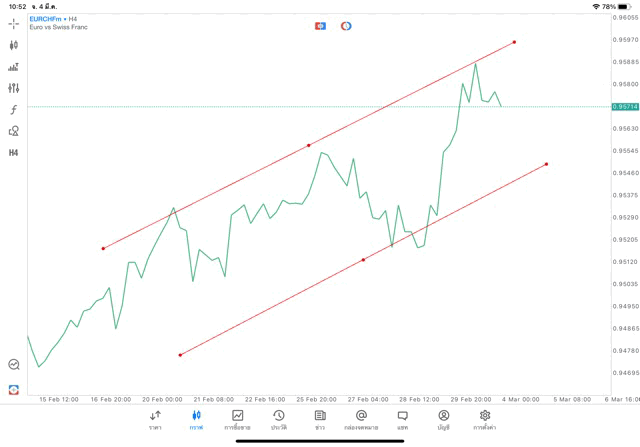Expand the H4 timeframe selector
Viewport: 640px width, 447px height.
click(x=14, y=153)
